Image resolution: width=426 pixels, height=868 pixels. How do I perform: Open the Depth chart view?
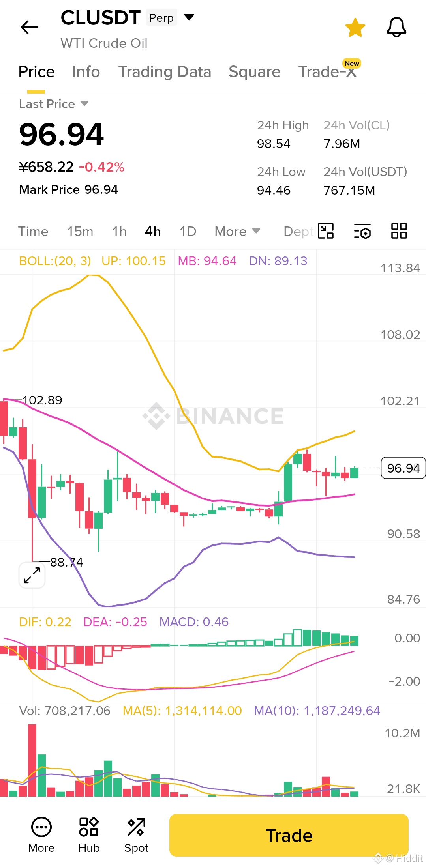pyautogui.click(x=298, y=232)
